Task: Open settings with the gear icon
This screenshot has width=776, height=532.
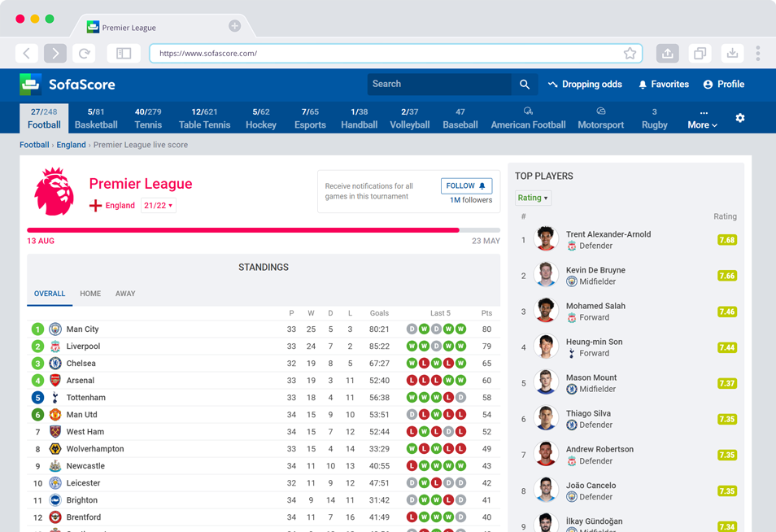Action: point(740,117)
